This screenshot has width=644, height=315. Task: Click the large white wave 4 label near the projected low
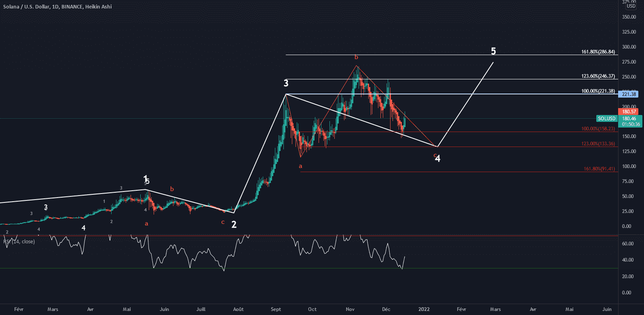pyautogui.click(x=438, y=159)
